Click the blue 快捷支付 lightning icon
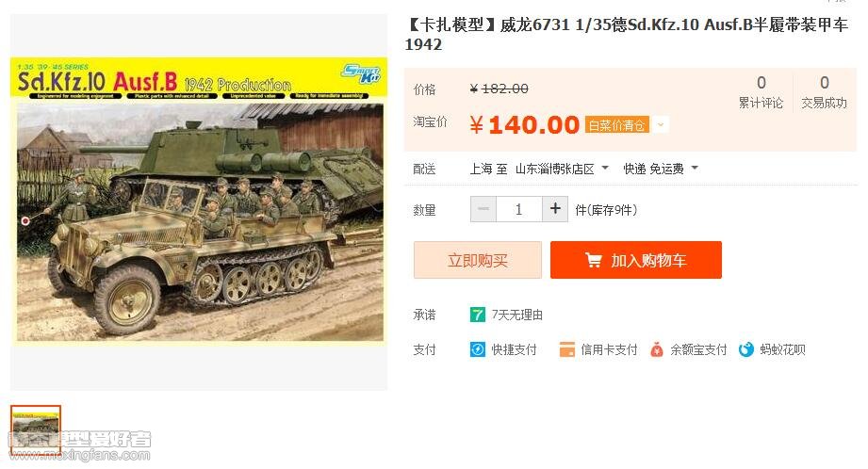The image size is (868, 469). coord(477,349)
